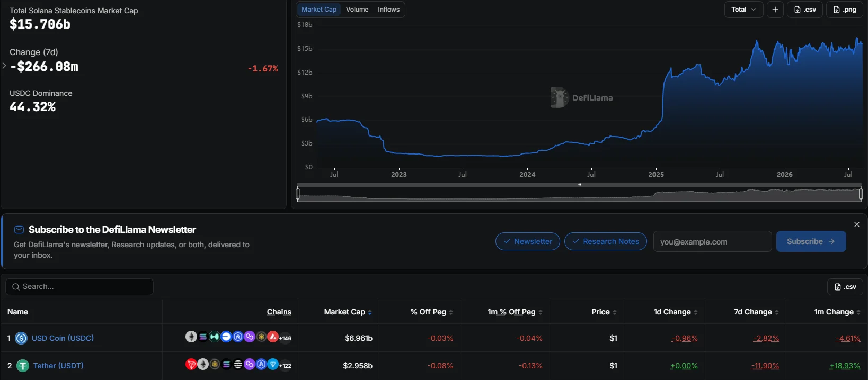The image size is (868, 380).
Task: Open the Total dropdown above chart
Action: [x=744, y=10]
